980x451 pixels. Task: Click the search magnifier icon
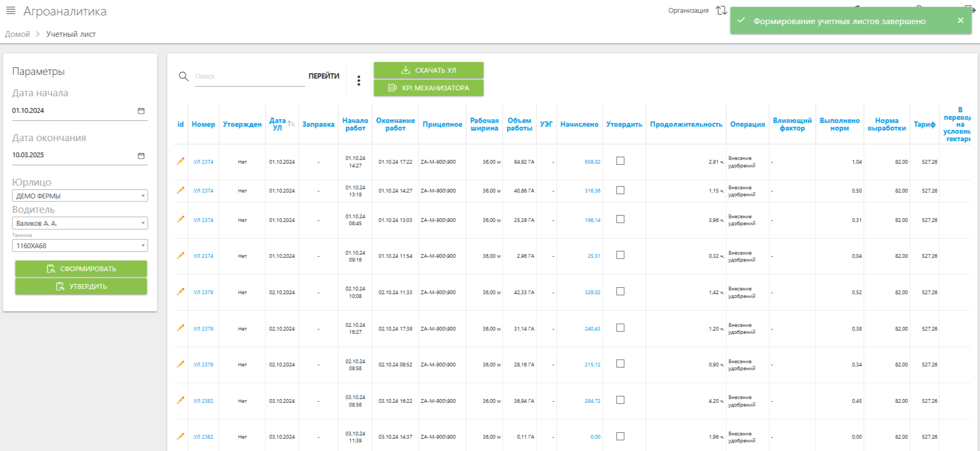(x=184, y=77)
